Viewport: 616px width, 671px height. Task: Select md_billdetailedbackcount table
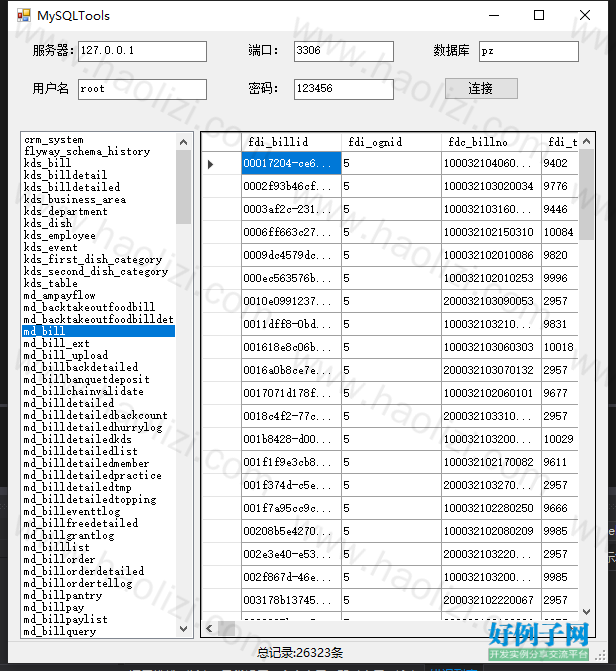tap(98, 415)
